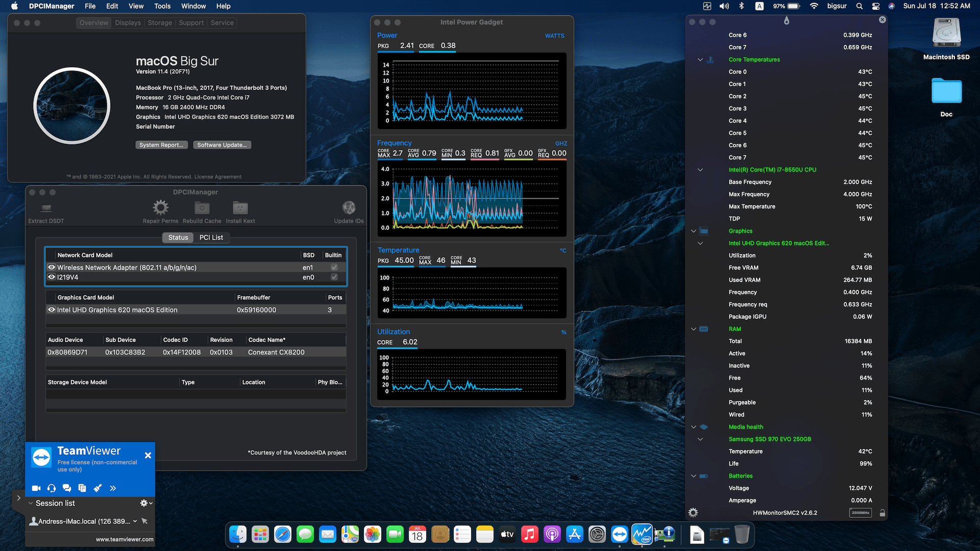Open TeamViewer from the Dock

(620, 535)
